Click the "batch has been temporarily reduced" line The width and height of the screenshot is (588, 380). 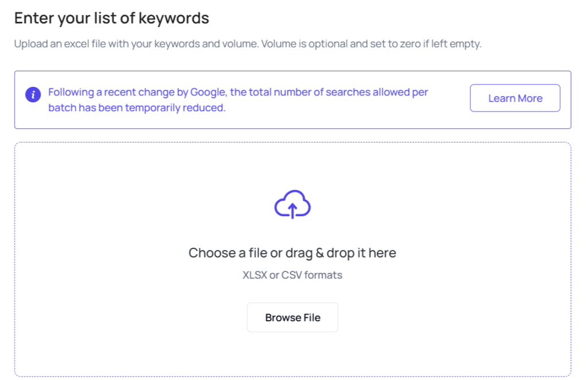137,108
